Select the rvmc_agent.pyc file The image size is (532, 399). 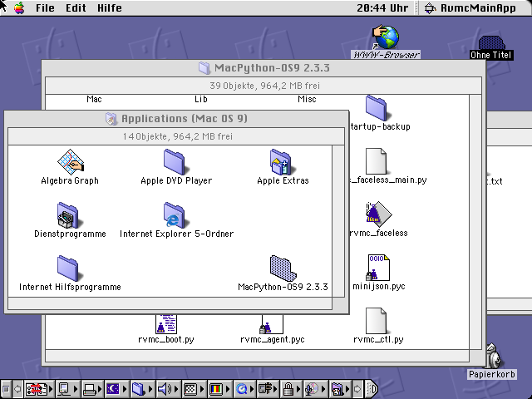272,324
